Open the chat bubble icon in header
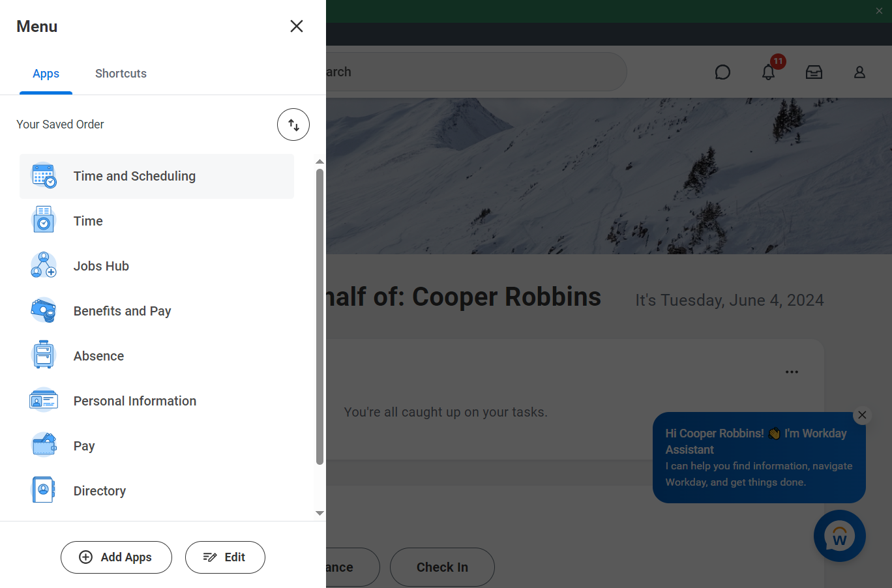 [x=722, y=72]
